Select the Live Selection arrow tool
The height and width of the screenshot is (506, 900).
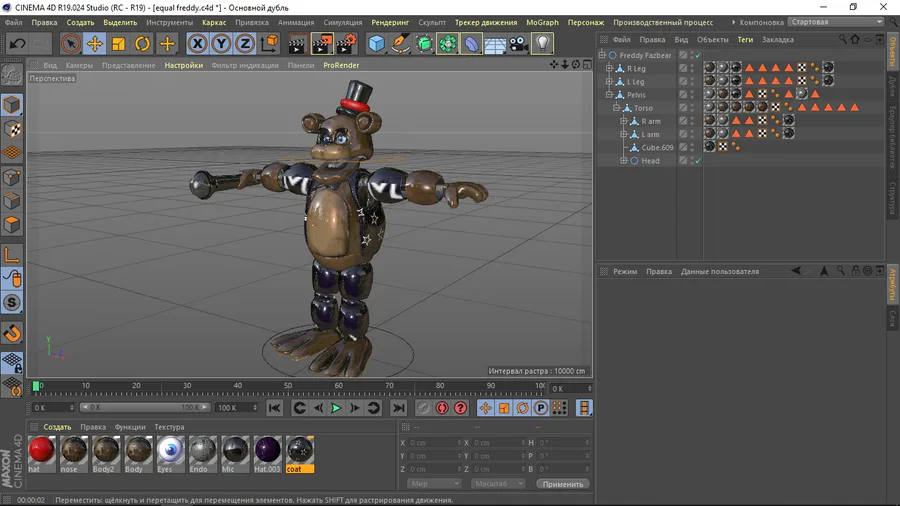tap(71, 44)
